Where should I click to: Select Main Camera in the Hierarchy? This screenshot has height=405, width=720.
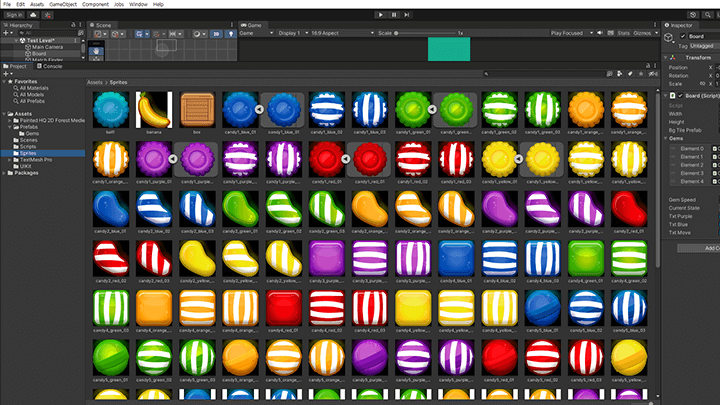47,47
